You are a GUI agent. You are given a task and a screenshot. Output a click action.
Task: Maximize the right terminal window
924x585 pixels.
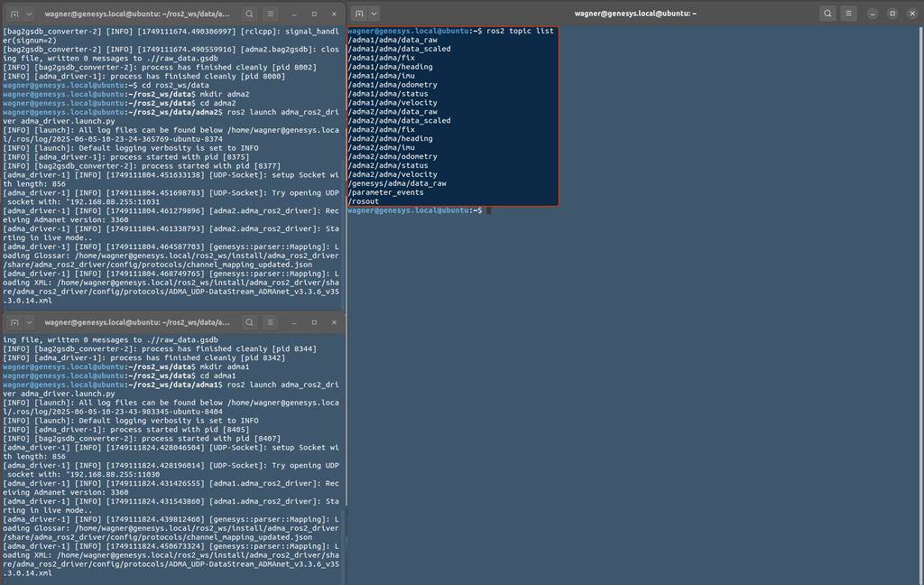892,14
